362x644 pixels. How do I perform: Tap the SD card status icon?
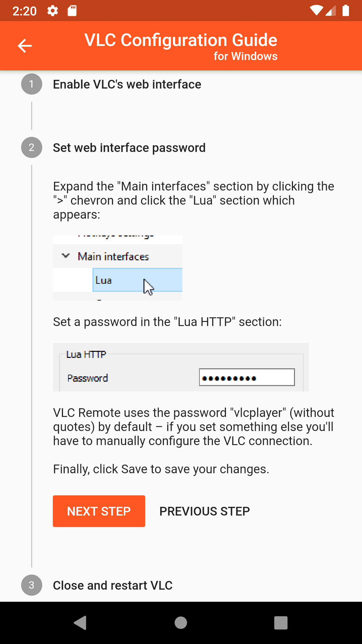point(72,11)
